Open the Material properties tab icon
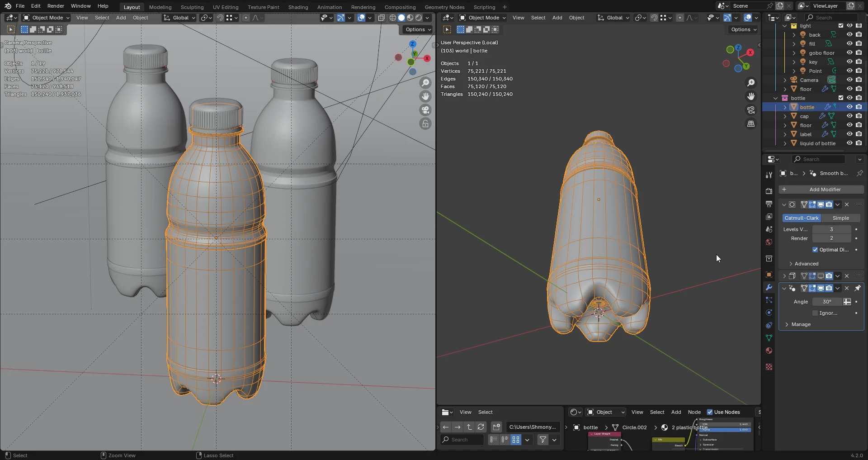Viewport: 868px width, 460px height. click(769, 351)
